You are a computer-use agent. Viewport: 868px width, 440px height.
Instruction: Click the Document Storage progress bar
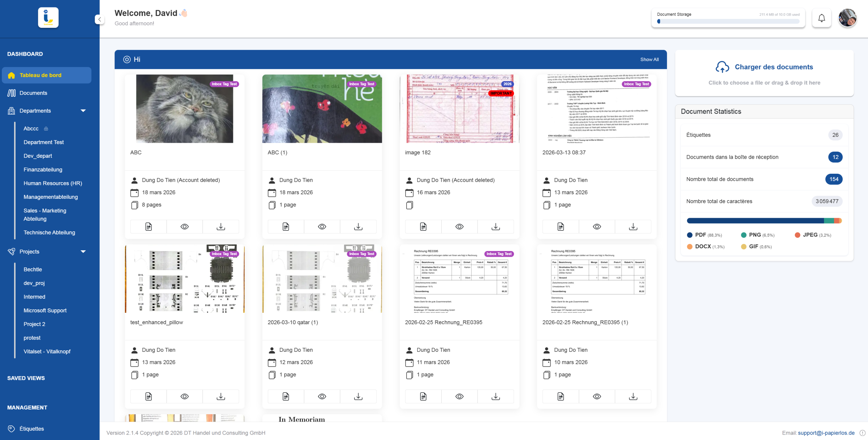click(728, 21)
